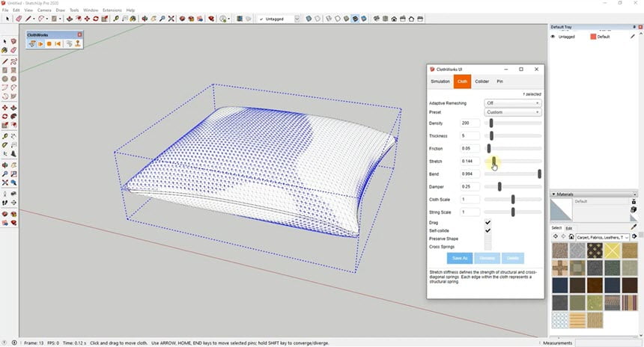Click the Friction value input field
The height and width of the screenshot is (347, 644).
point(470,149)
